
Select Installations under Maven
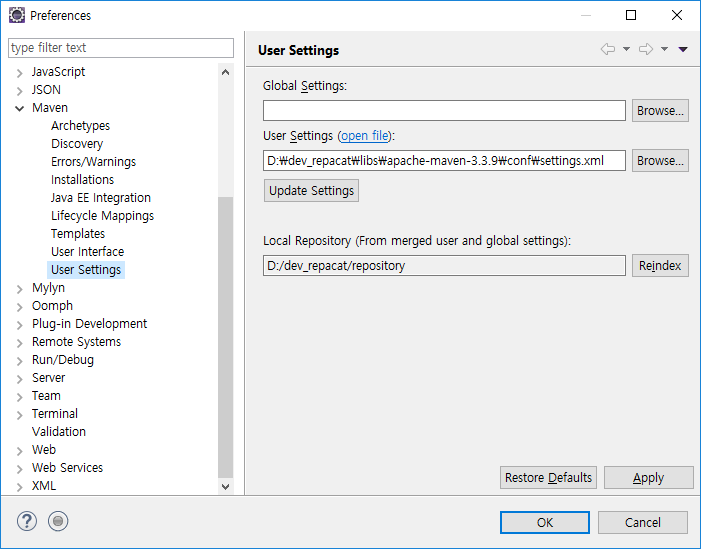(82, 180)
